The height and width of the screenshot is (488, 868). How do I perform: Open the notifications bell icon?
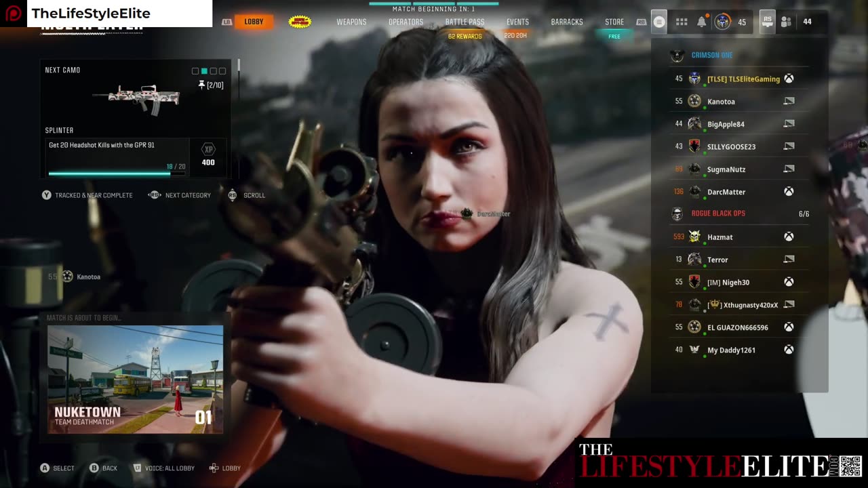(702, 22)
